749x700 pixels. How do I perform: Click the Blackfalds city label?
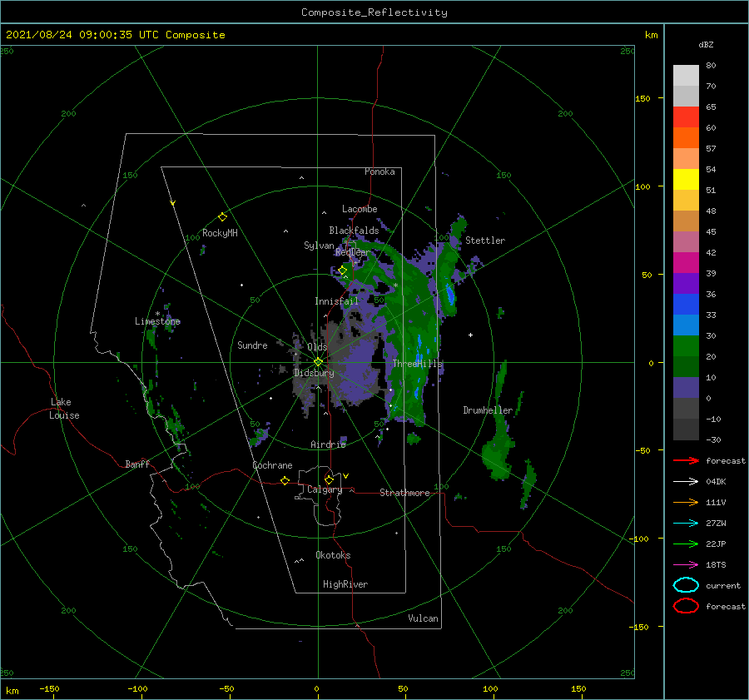[x=354, y=231]
